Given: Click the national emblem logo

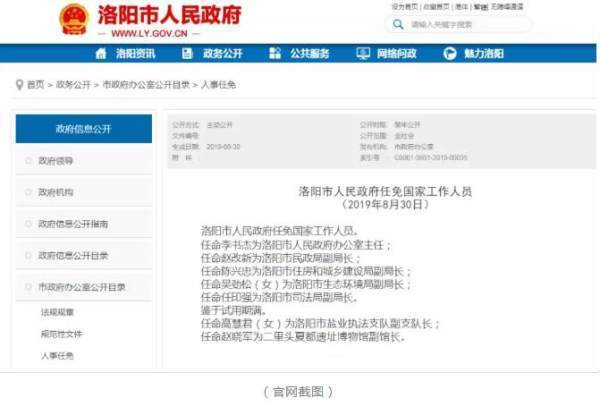Looking at the screenshot, I should (x=74, y=19).
